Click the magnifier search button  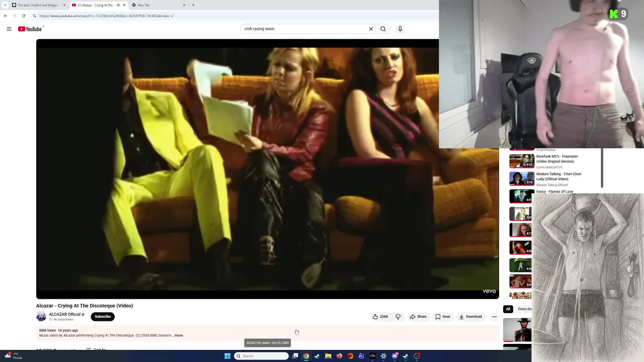(383, 29)
